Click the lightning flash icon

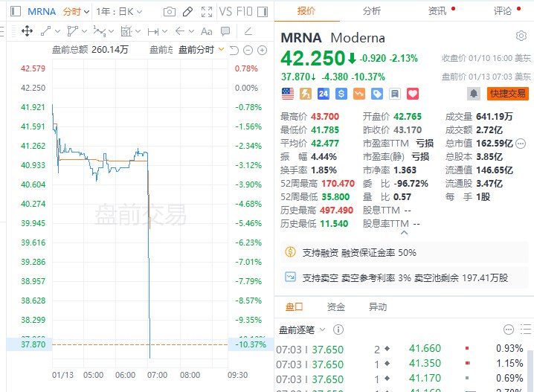[x=306, y=94]
